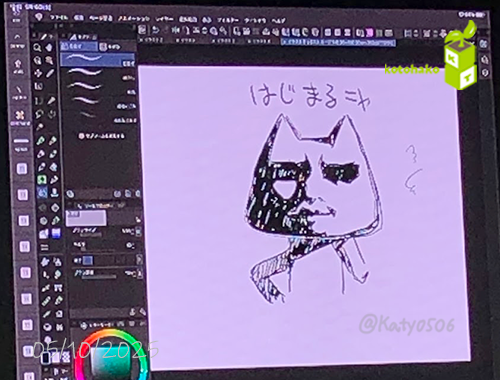
Task: Open the Layer menu
Action: click(164, 19)
